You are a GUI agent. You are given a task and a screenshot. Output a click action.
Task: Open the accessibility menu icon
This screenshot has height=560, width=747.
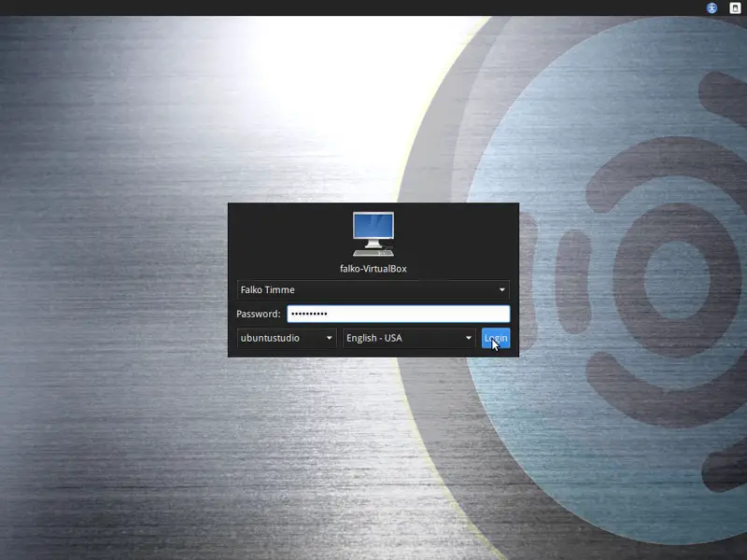(x=712, y=7)
